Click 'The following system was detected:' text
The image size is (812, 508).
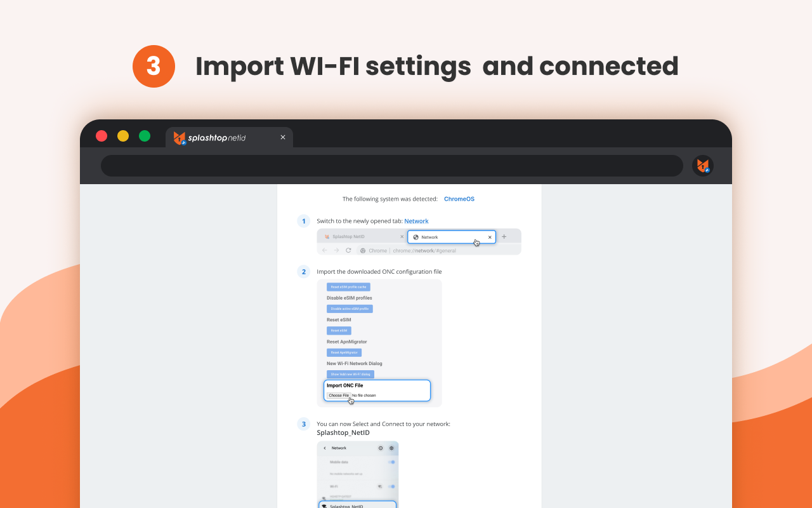(390, 199)
